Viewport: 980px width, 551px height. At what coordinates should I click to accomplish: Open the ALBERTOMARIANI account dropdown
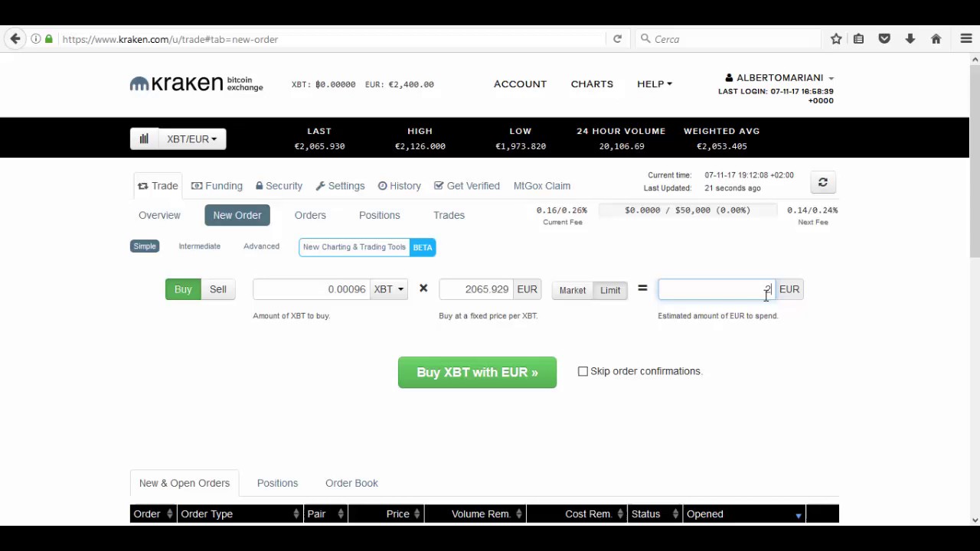point(779,77)
